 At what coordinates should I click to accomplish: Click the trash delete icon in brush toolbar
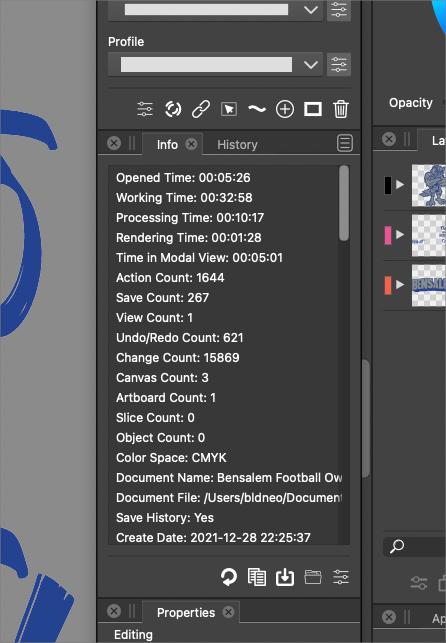[x=341, y=109]
